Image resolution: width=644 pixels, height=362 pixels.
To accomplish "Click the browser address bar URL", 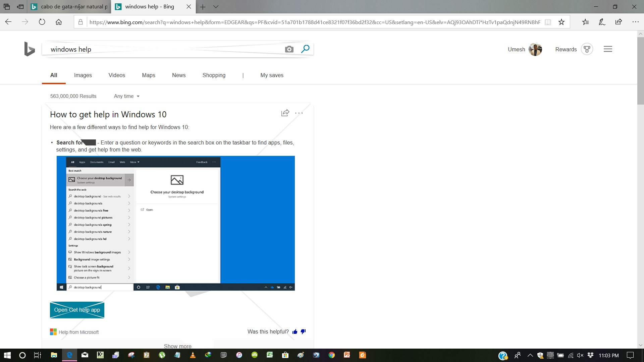I will pos(315,22).
